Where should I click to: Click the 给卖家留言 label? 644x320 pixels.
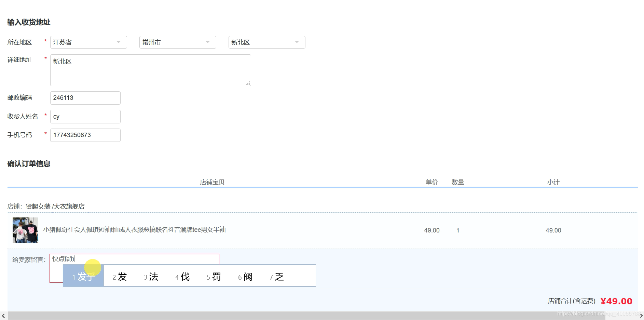(x=29, y=260)
